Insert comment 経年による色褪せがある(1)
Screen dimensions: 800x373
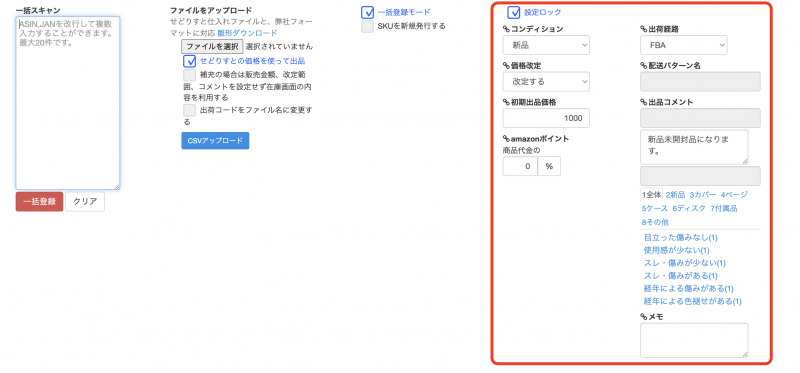pyautogui.click(x=693, y=302)
